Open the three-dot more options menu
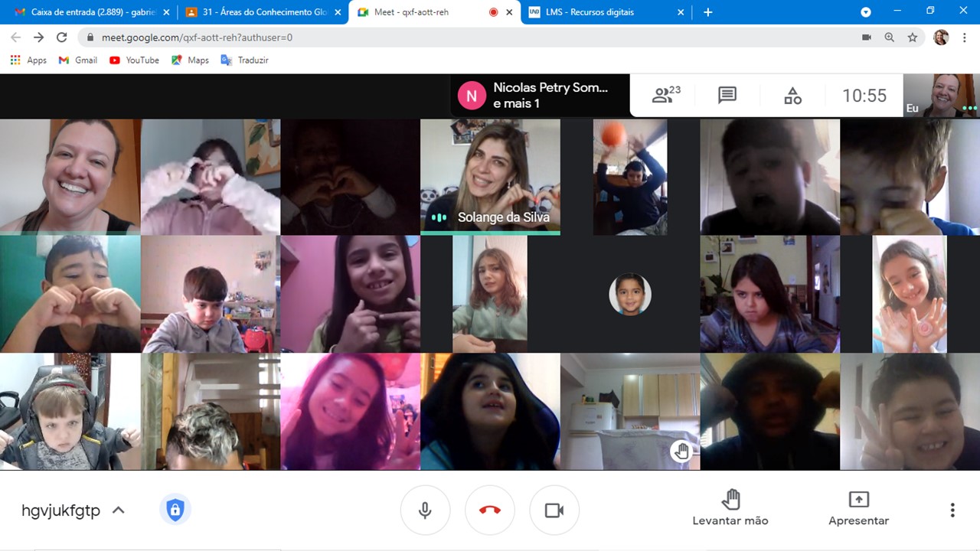The height and width of the screenshot is (551, 980). coord(952,510)
